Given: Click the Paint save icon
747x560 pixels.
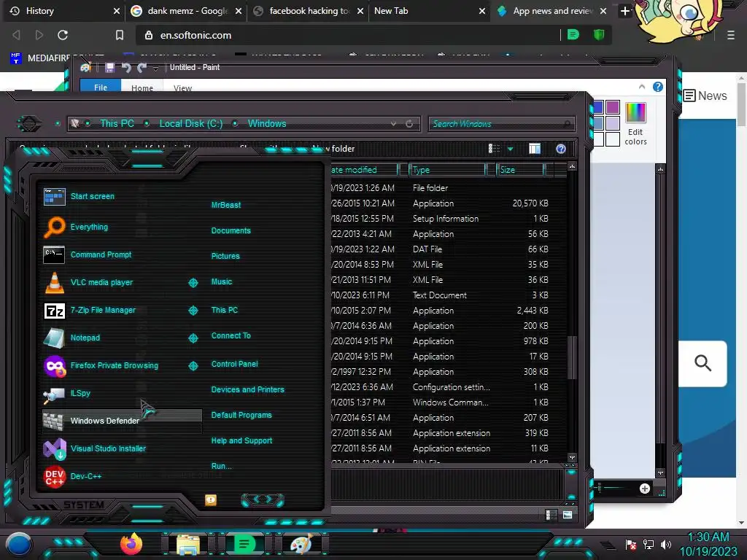Looking at the screenshot, I should tap(109, 68).
